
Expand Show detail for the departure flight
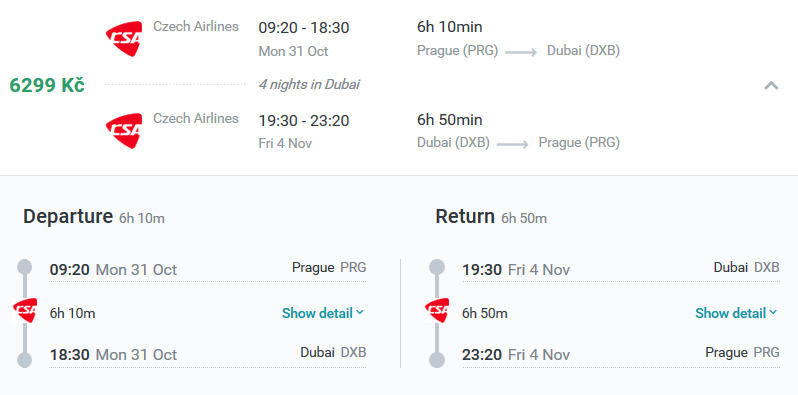(323, 313)
